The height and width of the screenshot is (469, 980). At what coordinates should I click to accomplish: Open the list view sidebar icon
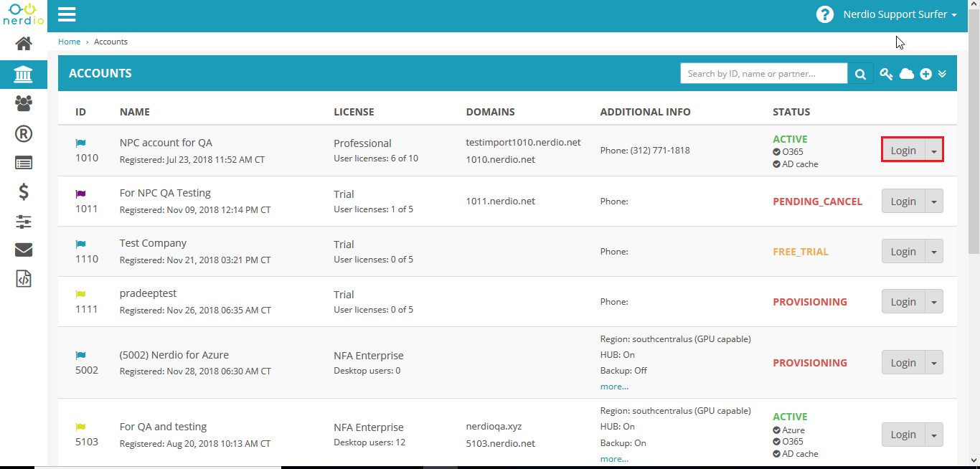coord(24,163)
